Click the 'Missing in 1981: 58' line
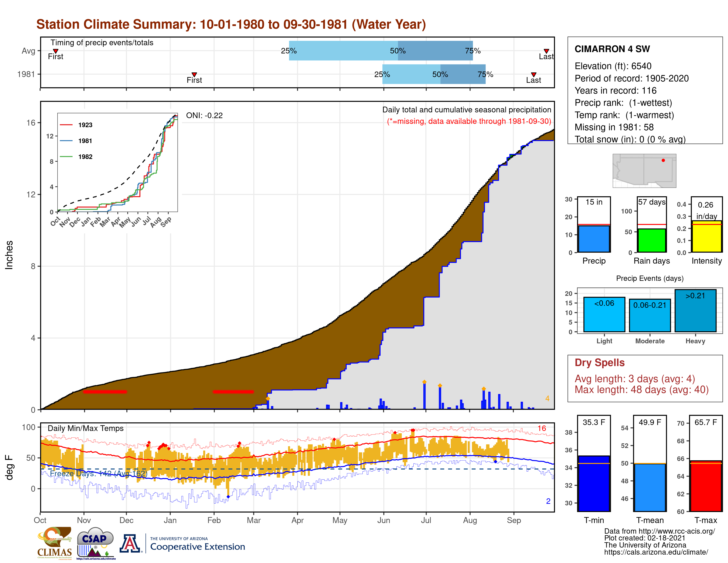Image resolution: width=728 pixels, height=563 pixels. point(614,127)
